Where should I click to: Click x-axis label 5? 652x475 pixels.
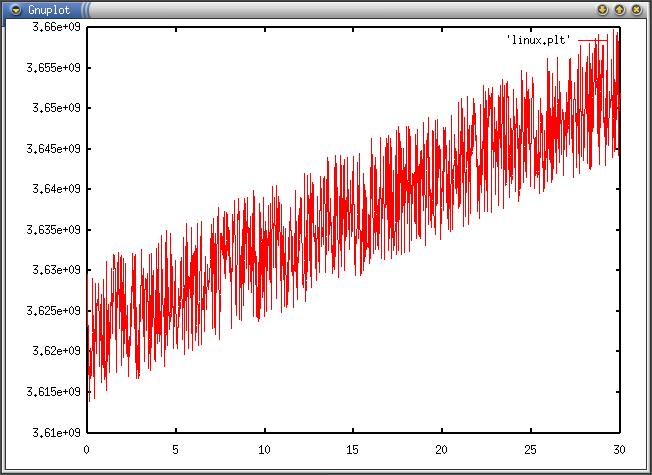click(175, 450)
